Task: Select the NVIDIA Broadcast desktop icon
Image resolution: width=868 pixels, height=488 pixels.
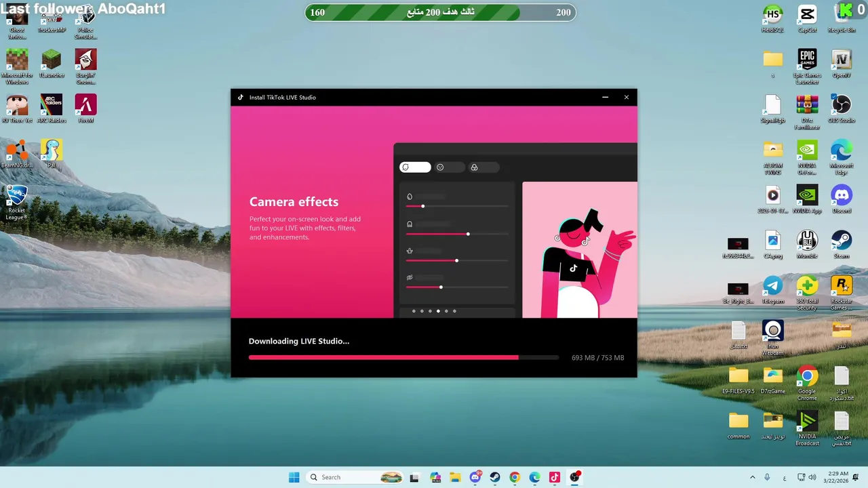Action: point(807,428)
